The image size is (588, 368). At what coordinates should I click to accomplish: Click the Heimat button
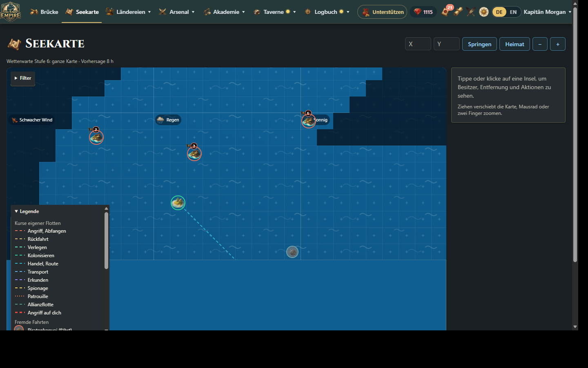[x=514, y=44]
